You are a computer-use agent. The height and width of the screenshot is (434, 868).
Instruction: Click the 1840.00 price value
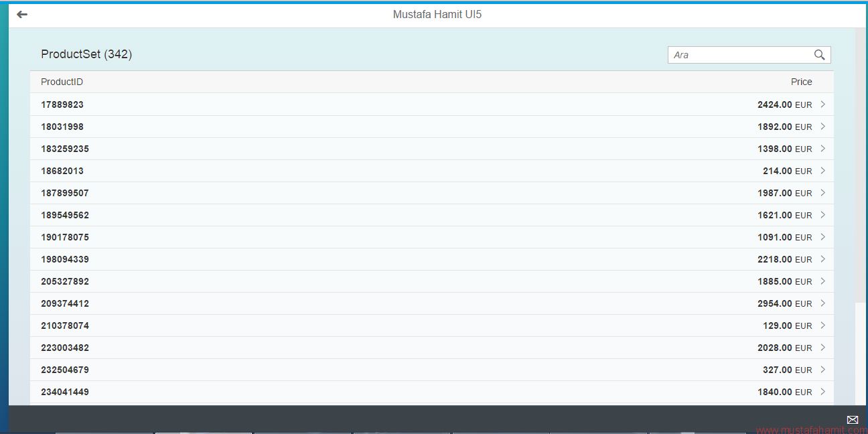(775, 392)
